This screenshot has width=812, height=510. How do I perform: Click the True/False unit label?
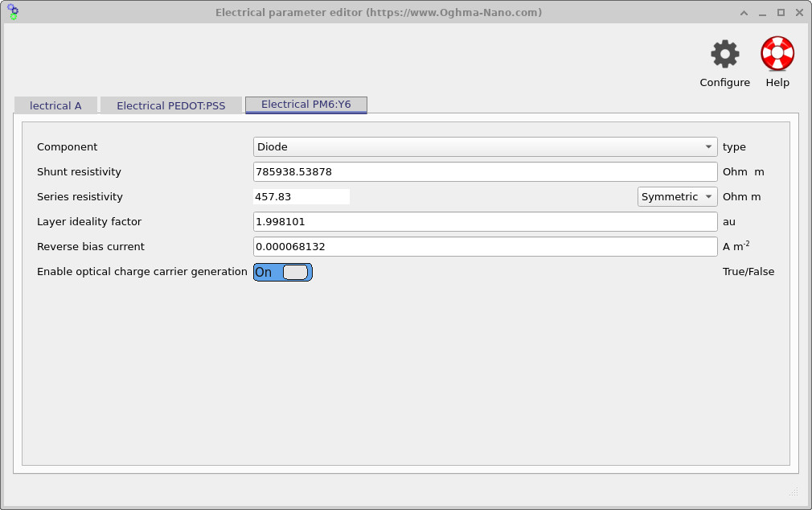(x=748, y=272)
